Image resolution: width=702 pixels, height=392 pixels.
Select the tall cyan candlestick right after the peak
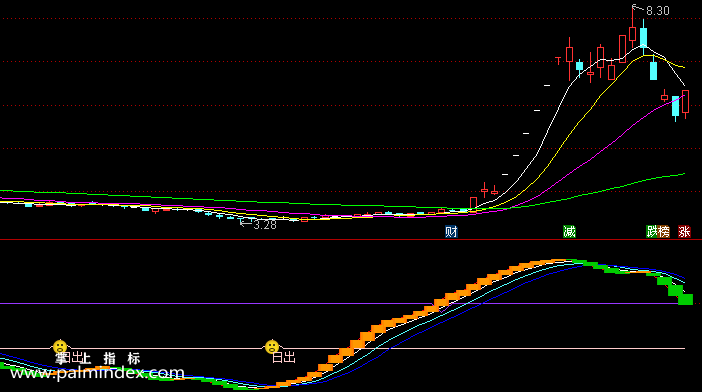pos(643,37)
